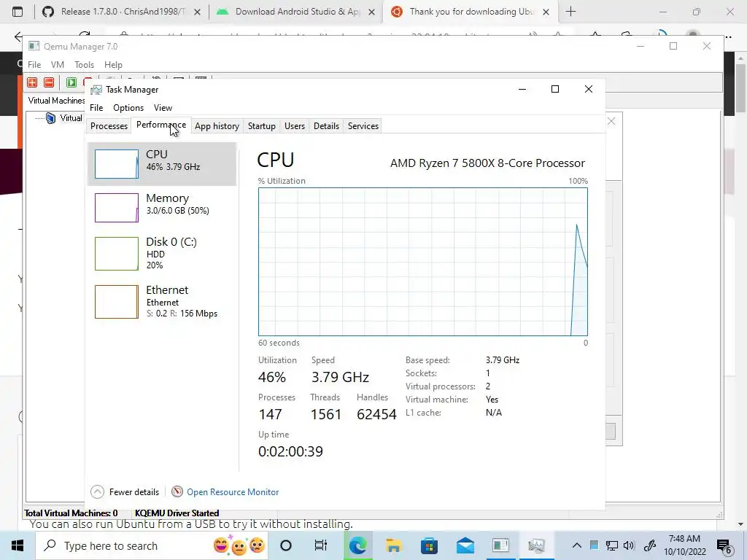This screenshot has height=560, width=747.
Task: Click the Task Manager taskbar icon
Action: [536, 545]
